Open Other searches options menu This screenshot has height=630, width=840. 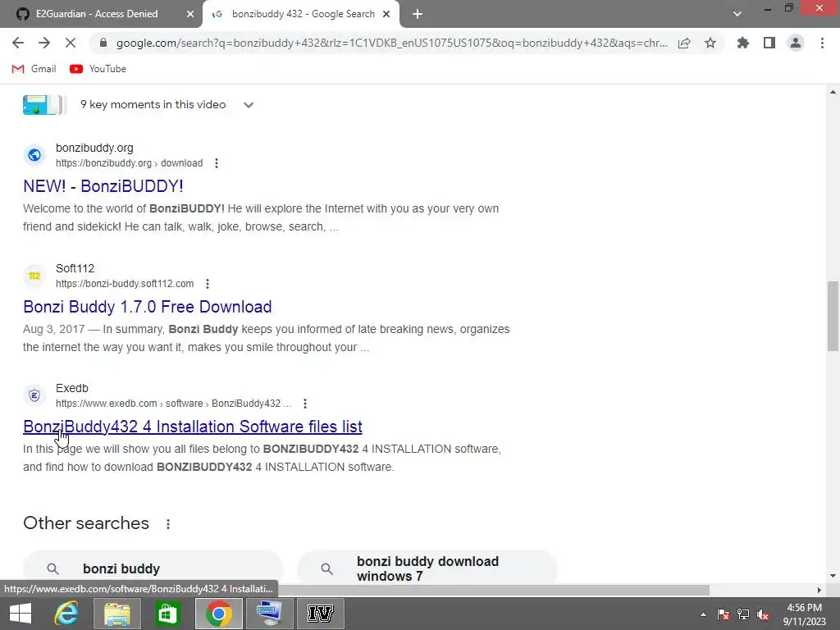coord(168,524)
